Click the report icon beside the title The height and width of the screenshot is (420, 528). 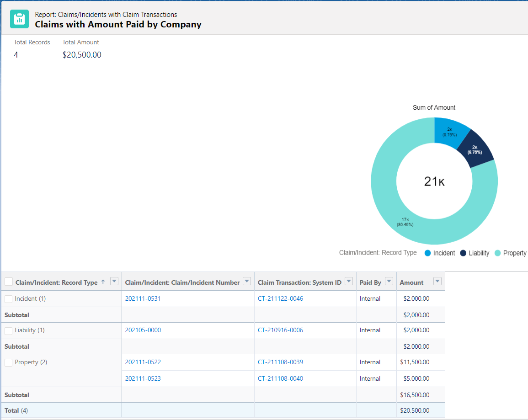point(19,19)
